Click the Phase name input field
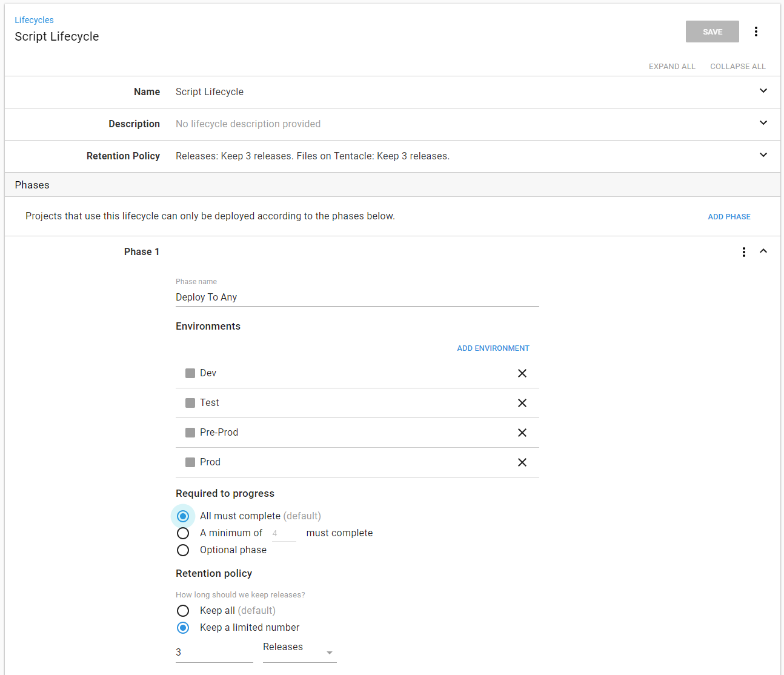This screenshot has height=675, width=784. click(357, 298)
